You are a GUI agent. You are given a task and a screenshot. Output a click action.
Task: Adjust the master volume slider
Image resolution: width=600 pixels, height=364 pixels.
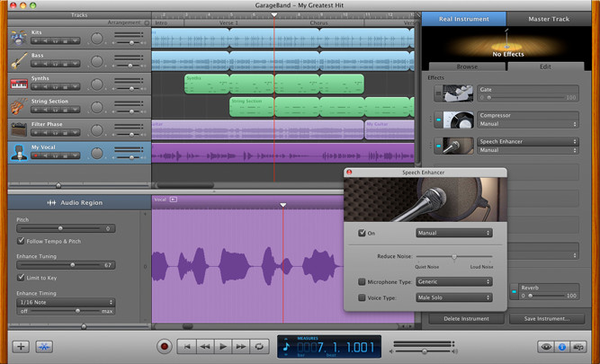[424, 351]
